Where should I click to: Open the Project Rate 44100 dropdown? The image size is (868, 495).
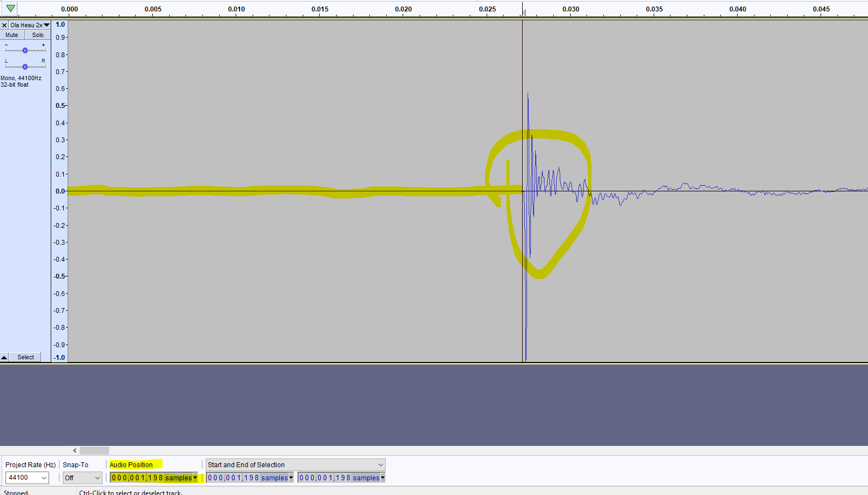[x=27, y=478]
